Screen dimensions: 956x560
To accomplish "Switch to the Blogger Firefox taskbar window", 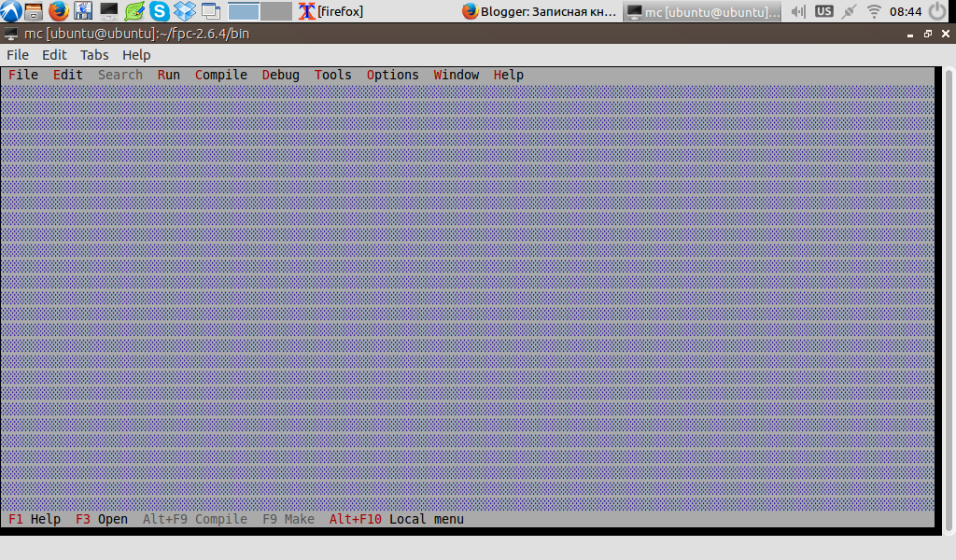I will pos(540,11).
